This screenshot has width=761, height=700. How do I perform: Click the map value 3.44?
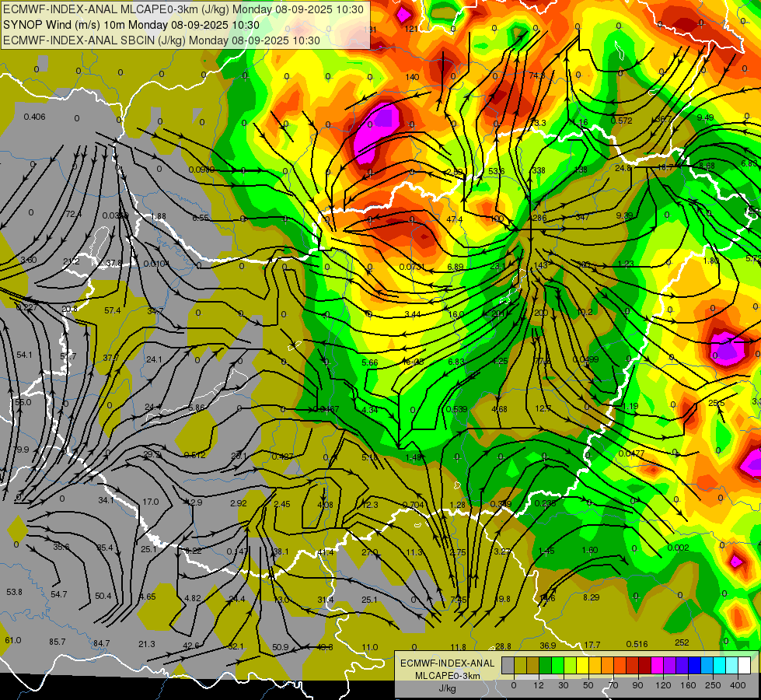(x=413, y=314)
